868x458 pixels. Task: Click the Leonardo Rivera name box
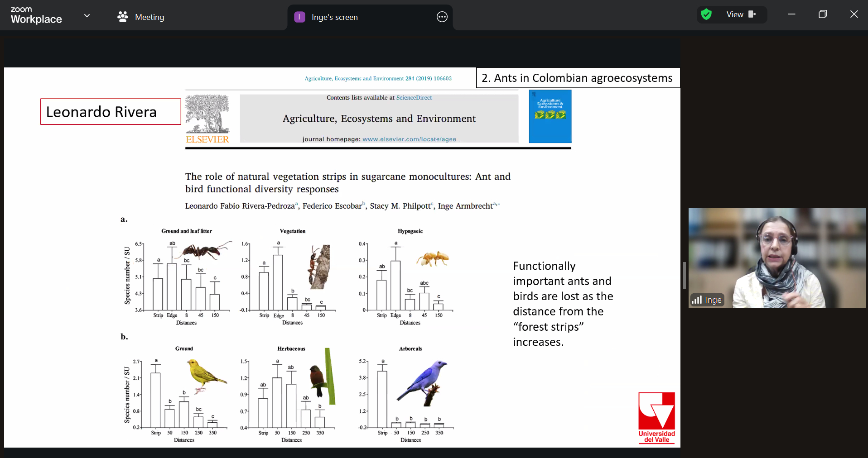coord(111,112)
